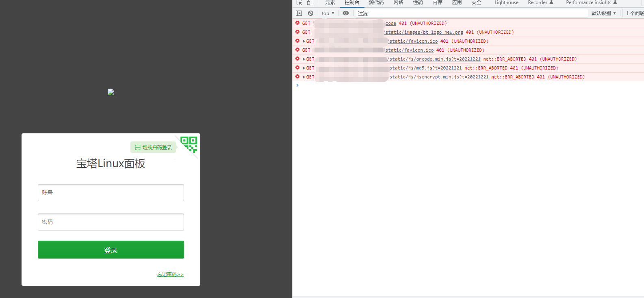Click the green QR code login icon
644x298 pixels.
pos(189,145)
